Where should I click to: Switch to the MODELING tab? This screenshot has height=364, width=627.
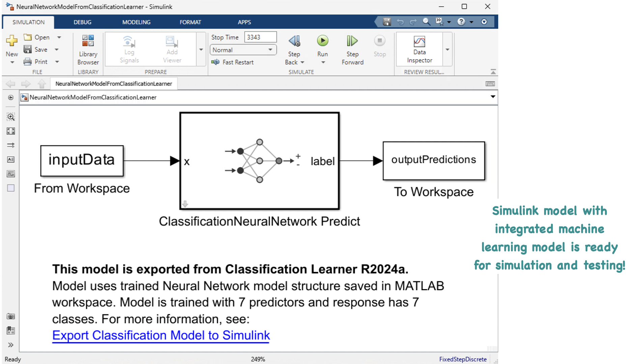pyautogui.click(x=136, y=22)
